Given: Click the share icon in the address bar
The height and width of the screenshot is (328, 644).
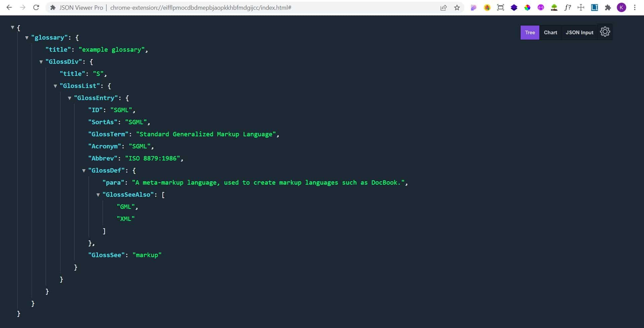Looking at the screenshot, I should pyautogui.click(x=443, y=7).
